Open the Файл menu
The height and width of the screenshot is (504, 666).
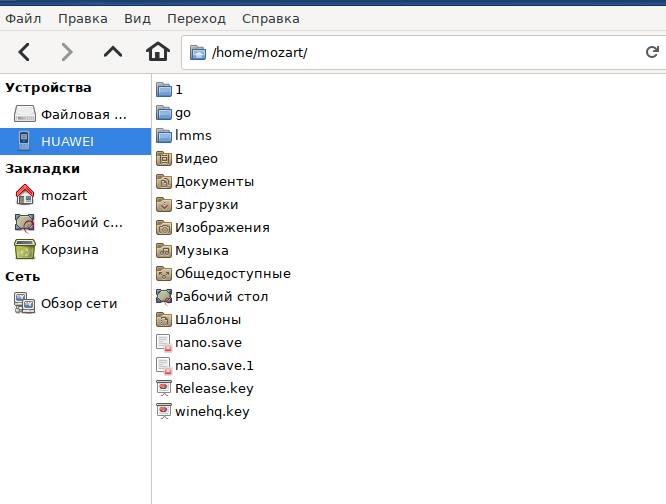click(23, 19)
